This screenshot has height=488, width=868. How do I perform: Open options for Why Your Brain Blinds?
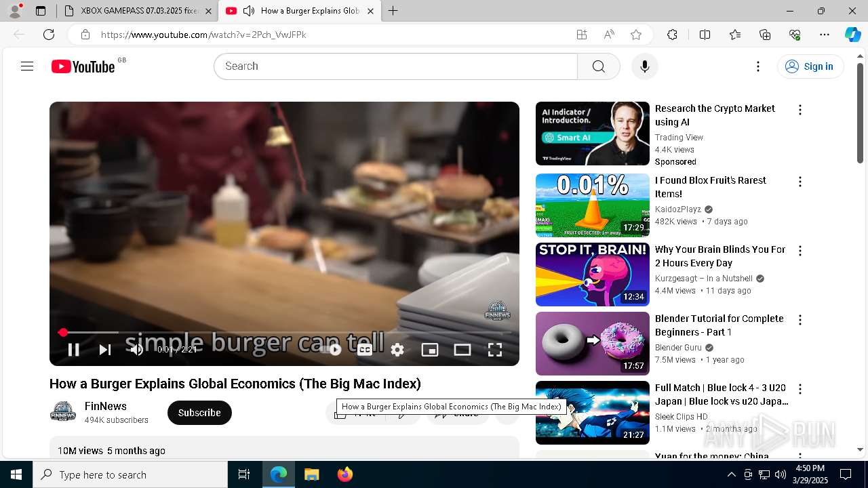(x=800, y=251)
